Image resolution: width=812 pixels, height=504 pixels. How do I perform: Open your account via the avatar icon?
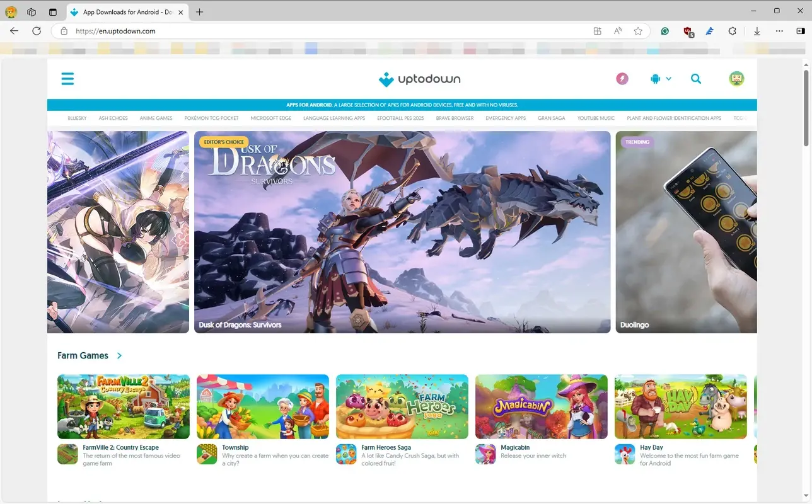tap(736, 78)
